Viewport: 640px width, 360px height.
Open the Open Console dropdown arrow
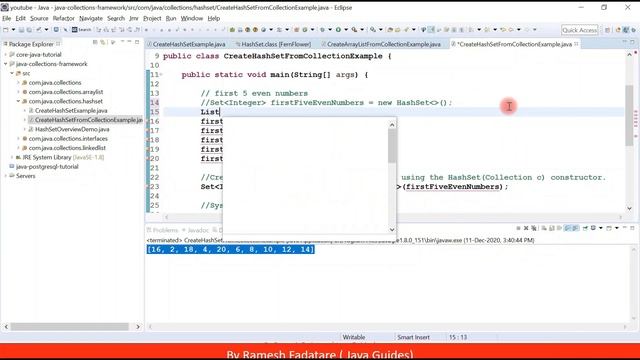tap(617, 228)
